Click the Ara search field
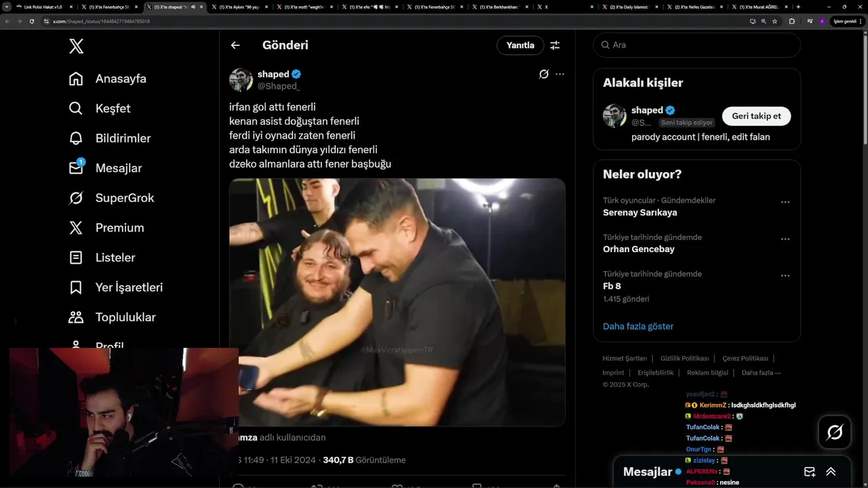The height and width of the screenshot is (488, 868). 697,45
